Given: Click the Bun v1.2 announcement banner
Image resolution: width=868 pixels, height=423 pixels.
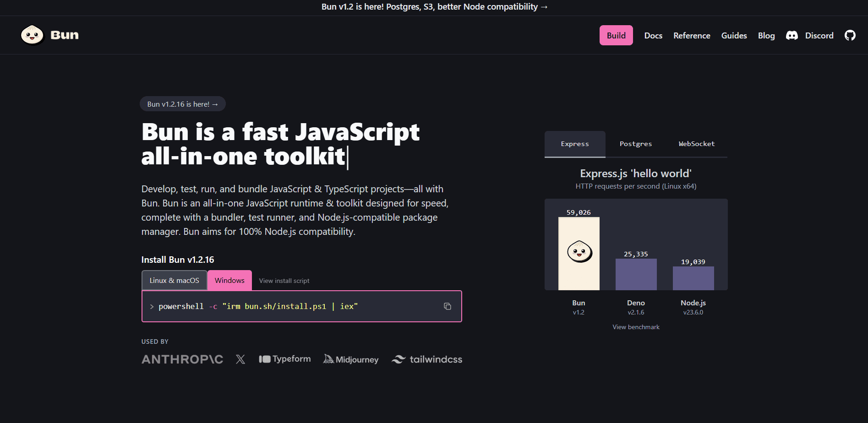Looking at the screenshot, I should click(x=434, y=7).
